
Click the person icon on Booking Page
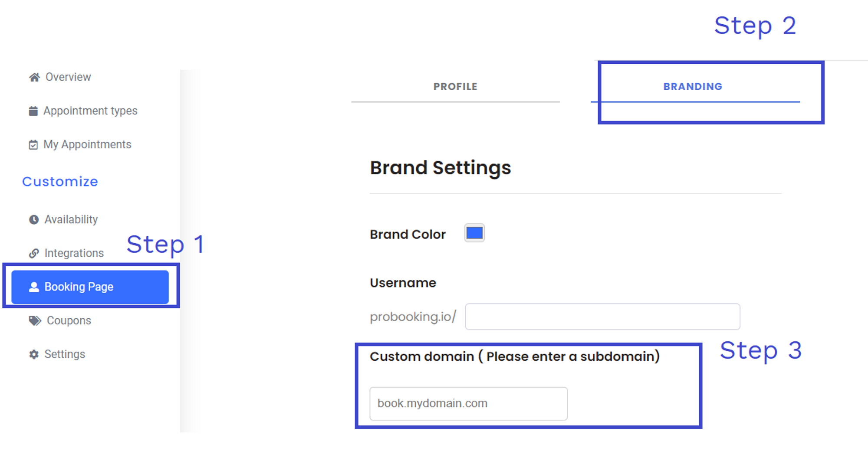[34, 287]
